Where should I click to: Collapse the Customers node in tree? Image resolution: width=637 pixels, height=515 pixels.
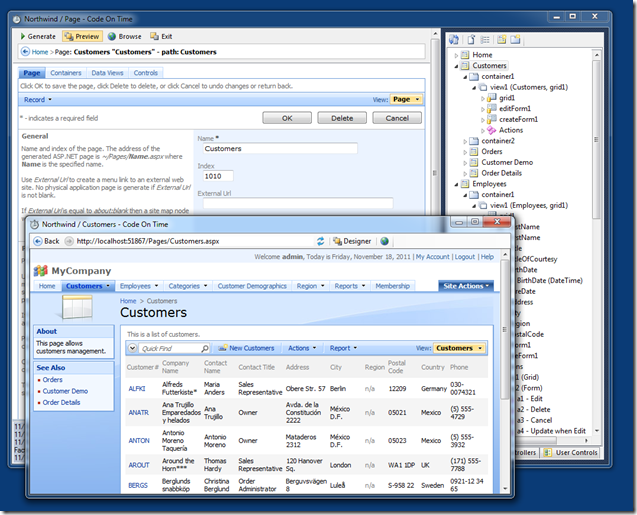coord(457,65)
